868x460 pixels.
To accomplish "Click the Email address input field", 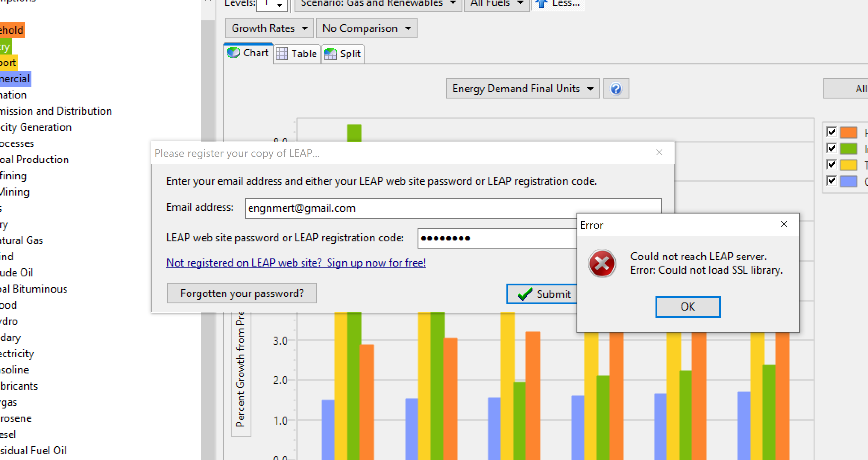I will tap(453, 208).
